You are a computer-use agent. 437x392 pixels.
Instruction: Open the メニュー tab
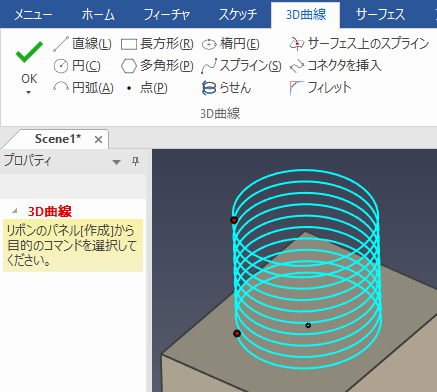click(x=33, y=15)
